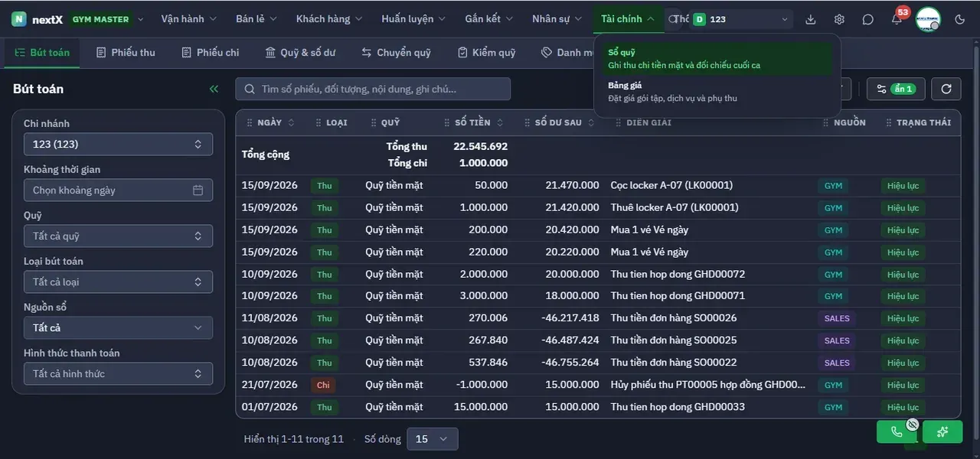Open the Tất cả hình thức dropdown
Screen dimensions: 980x459
(118, 373)
